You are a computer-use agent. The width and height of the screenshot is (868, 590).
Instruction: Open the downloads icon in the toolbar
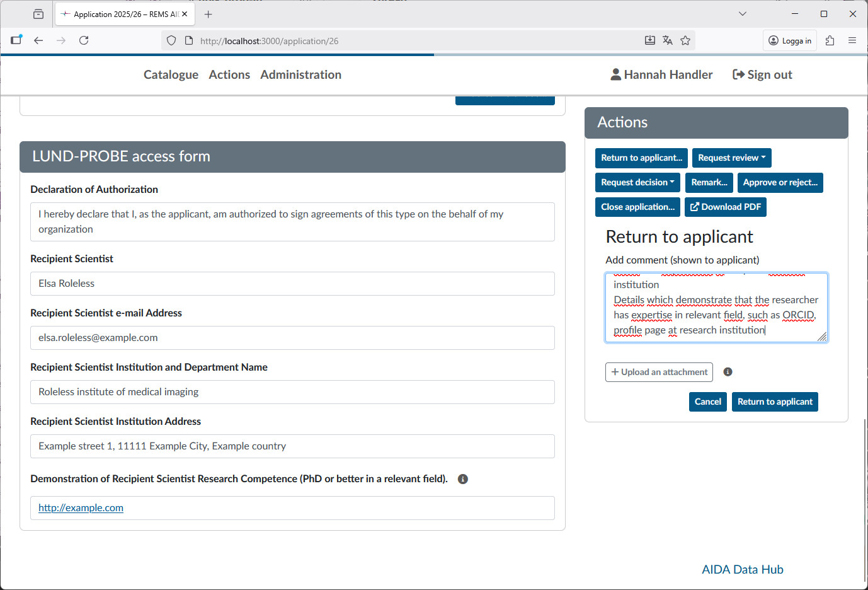(649, 40)
